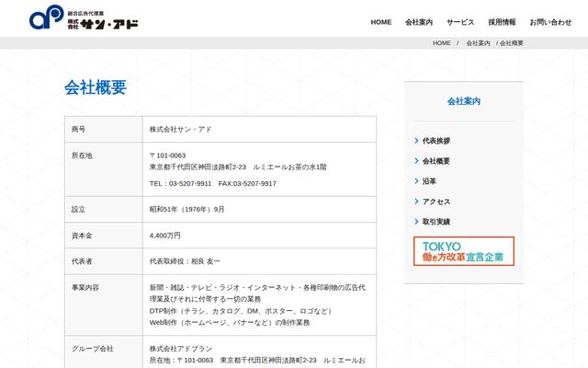Viewport: 588px width, 368px height.
Task: Click the chevron beside 取引実績
Action: 416,222
